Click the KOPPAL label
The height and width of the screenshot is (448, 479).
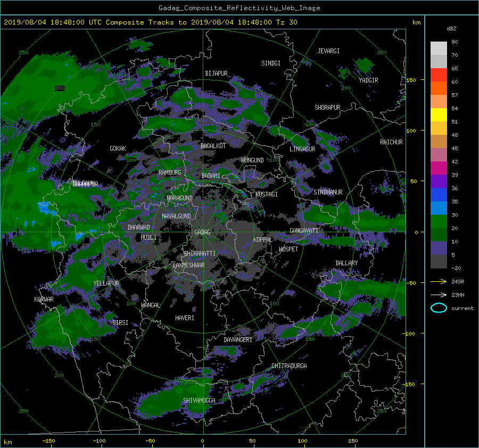[x=263, y=240]
